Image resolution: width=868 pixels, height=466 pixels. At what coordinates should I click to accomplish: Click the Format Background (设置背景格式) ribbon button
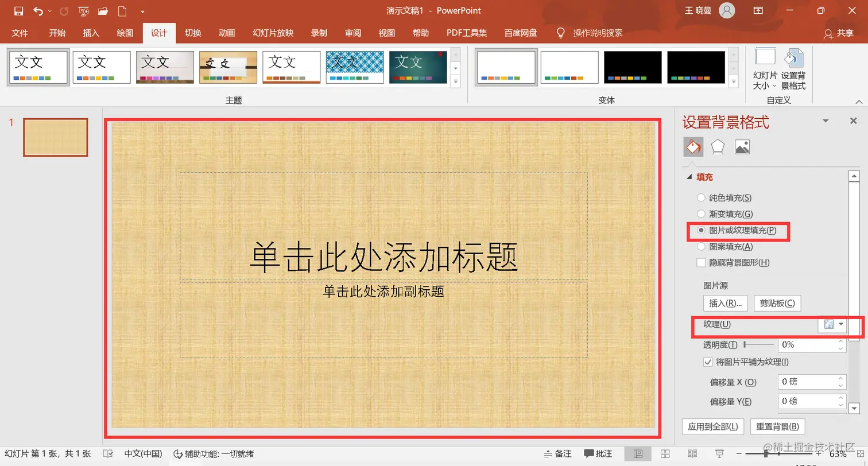pos(793,69)
